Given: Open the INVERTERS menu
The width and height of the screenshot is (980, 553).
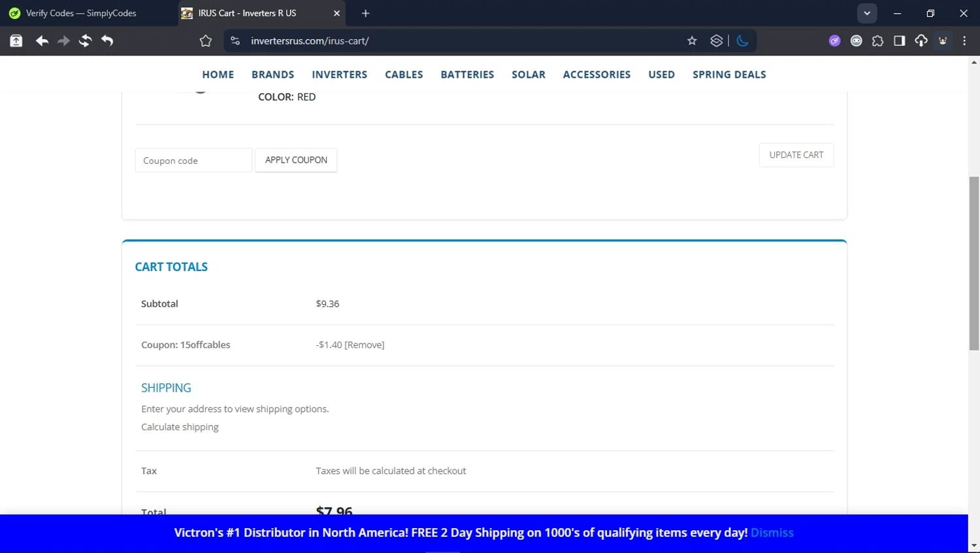Looking at the screenshot, I should pyautogui.click(x=340, y=74).
